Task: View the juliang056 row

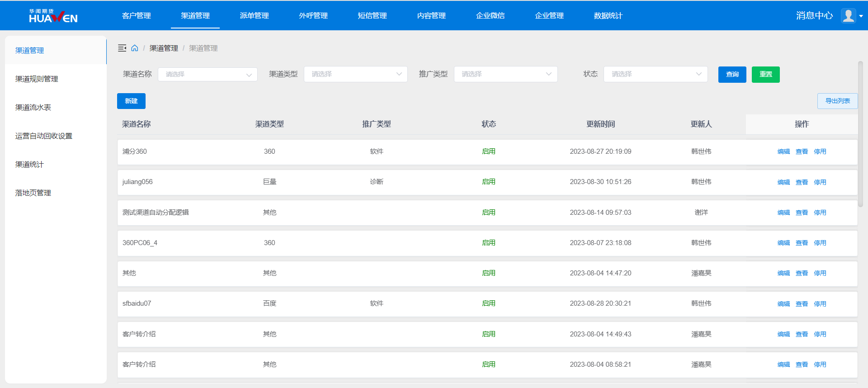Action: pyautogui.click(x=802, y=182)
